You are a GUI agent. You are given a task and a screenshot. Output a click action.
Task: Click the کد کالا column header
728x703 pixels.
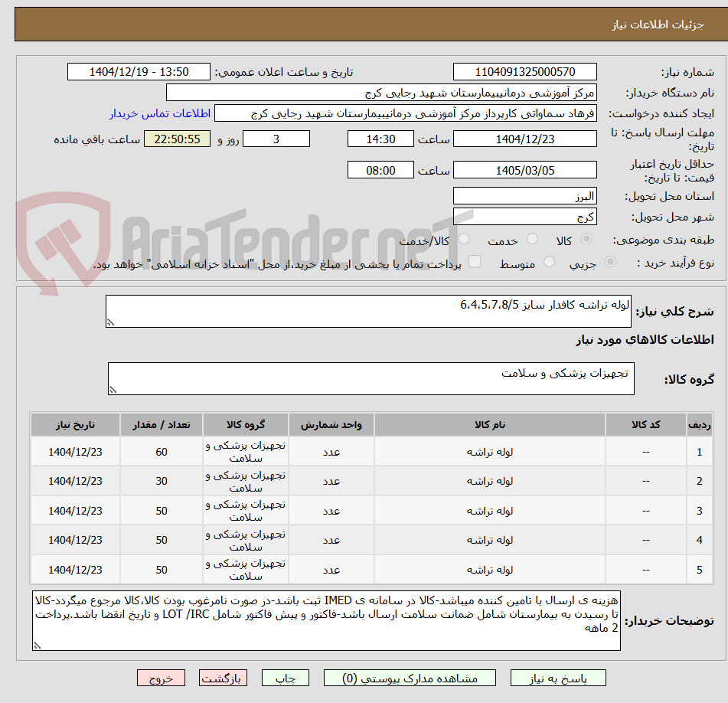(x=646, y=425)
